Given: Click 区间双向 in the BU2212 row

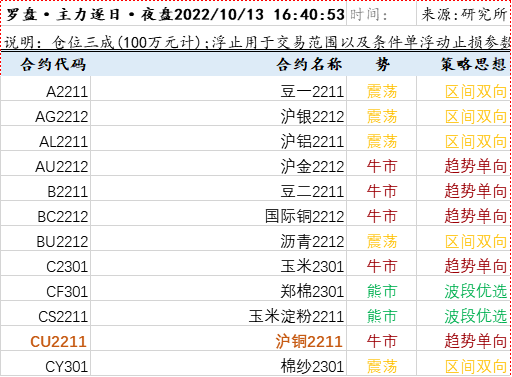Looking at the screenshot, I should 476,241.
